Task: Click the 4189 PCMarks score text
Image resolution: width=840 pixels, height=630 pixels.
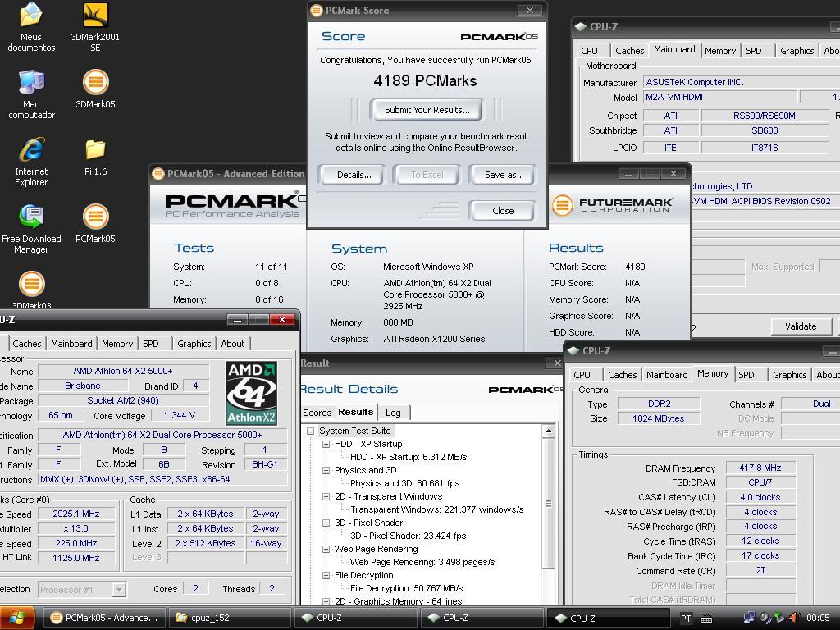Action: click(426, 81)
